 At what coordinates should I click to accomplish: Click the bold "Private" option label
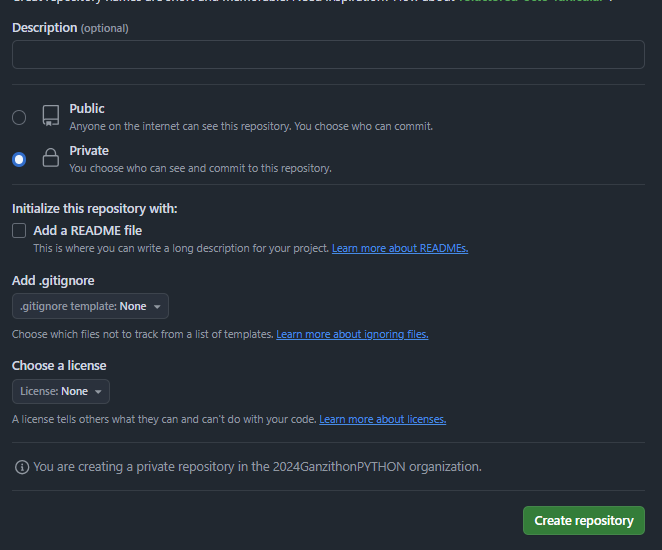coord(89,151)
